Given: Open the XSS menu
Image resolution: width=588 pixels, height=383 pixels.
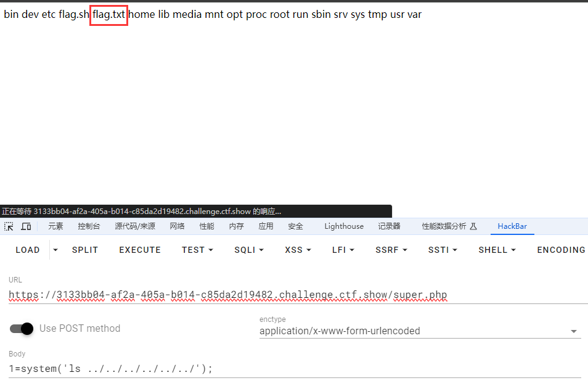Looking at the screenshot, I should pos(298,250).
